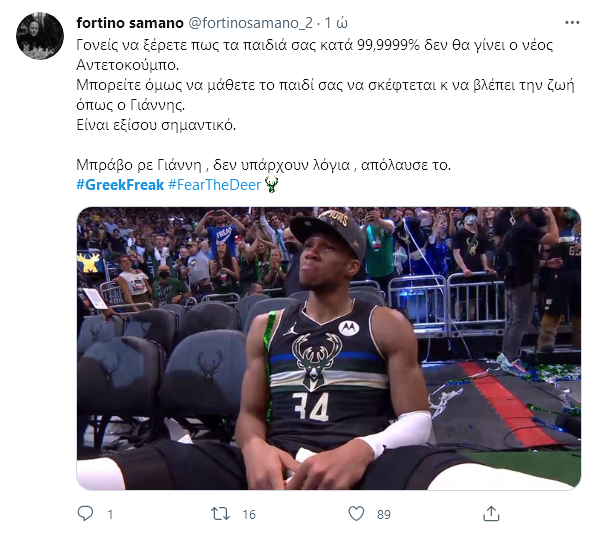Click the display name fortino samano
598x535 pixels.
[x=130, y=23]
